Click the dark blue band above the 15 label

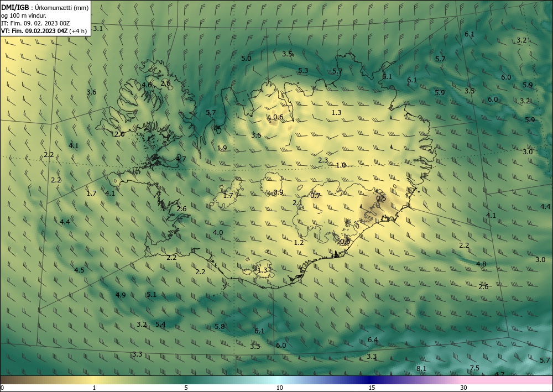(371, 380)
